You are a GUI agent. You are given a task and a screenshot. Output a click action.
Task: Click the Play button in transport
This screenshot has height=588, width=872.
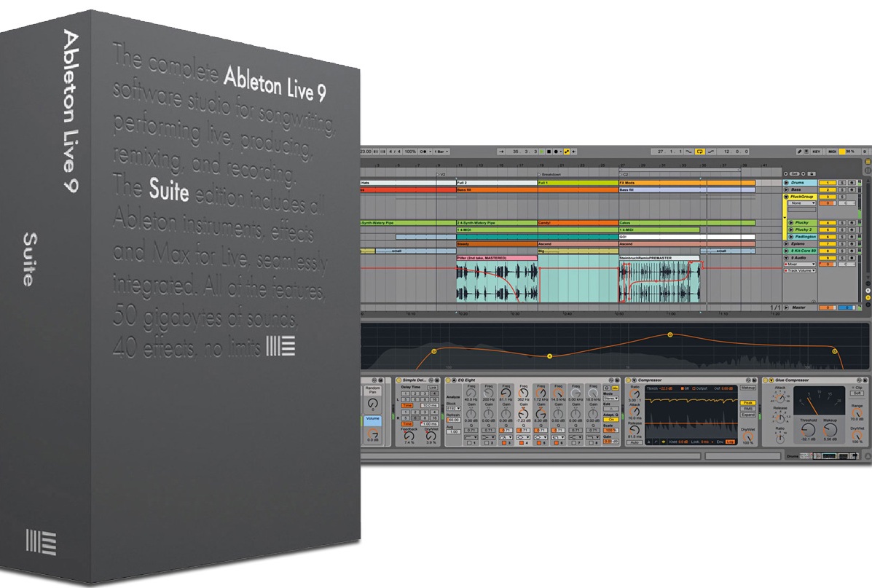tap(542, 152)
